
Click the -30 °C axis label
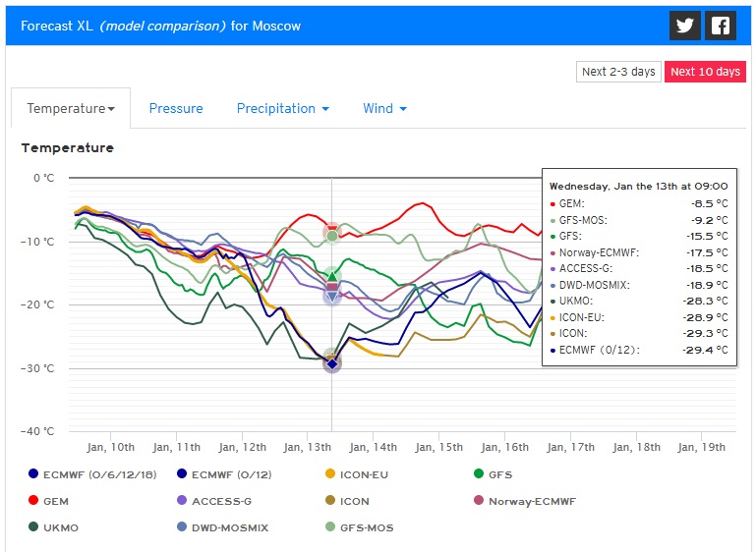click(x=37, y=368)
